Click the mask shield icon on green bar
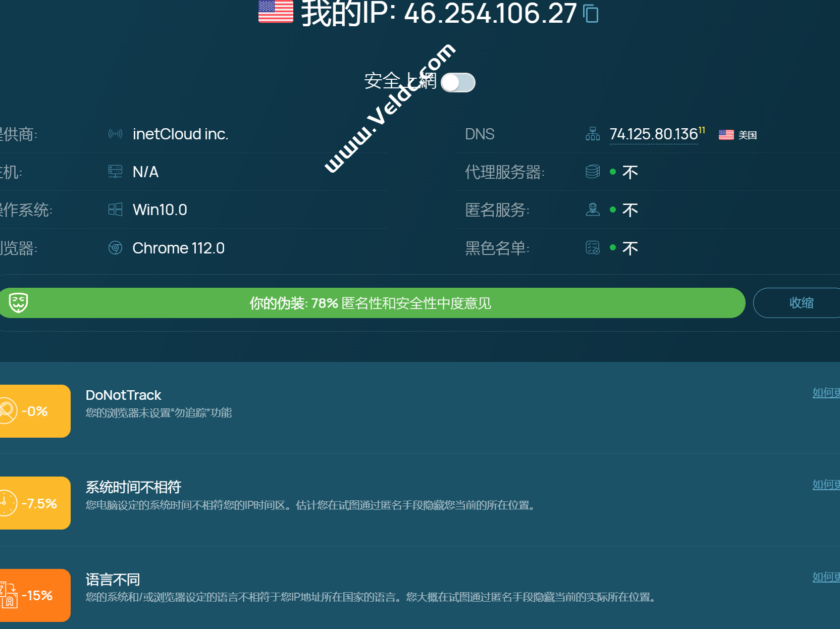Image resolution: width=840 pixels, height=629 pixels. [19, 303]
